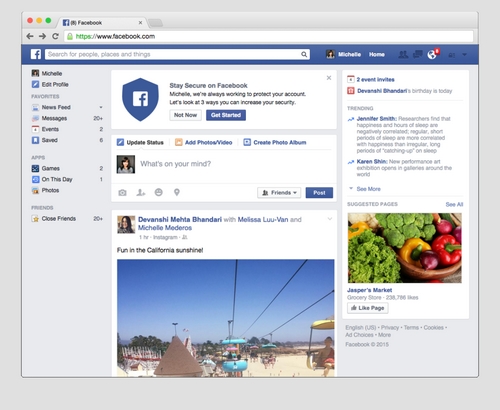This screenshot has height=410, width=500.
Task: Click the location pin icon in composer
Action: point(177,192)
